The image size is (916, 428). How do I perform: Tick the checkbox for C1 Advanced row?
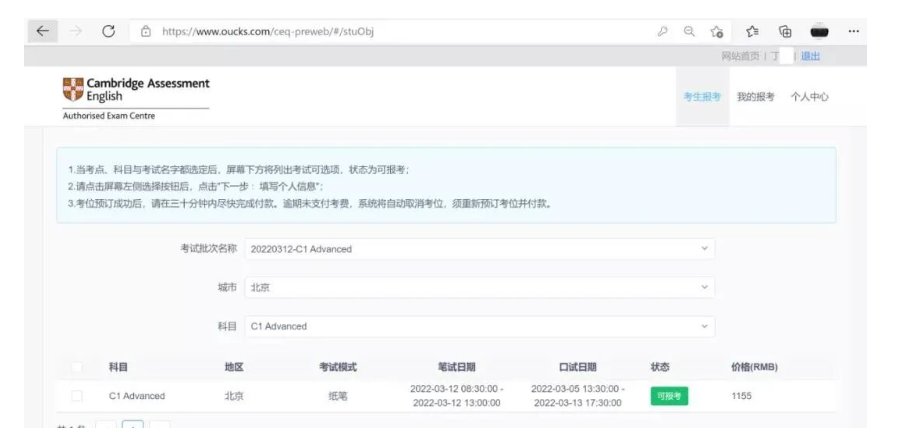point(77,396)
